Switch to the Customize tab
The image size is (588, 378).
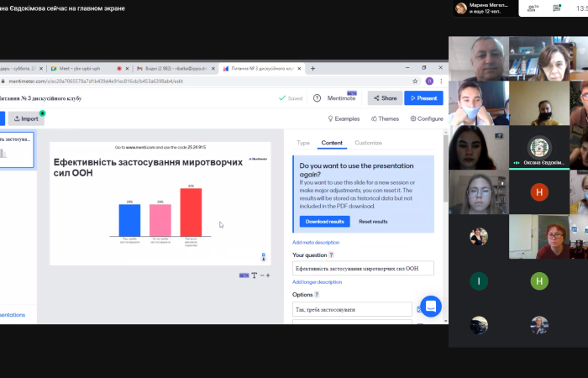[x=368, y=143]
